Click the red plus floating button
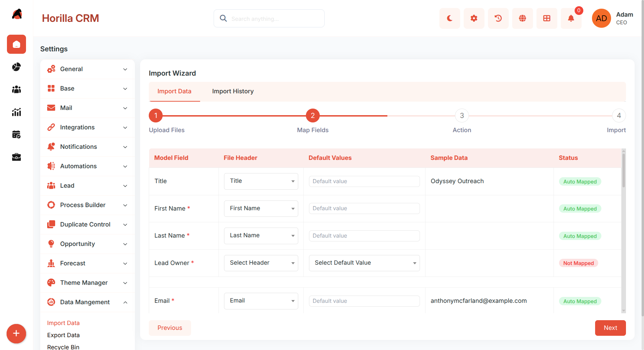 (16, 334)
